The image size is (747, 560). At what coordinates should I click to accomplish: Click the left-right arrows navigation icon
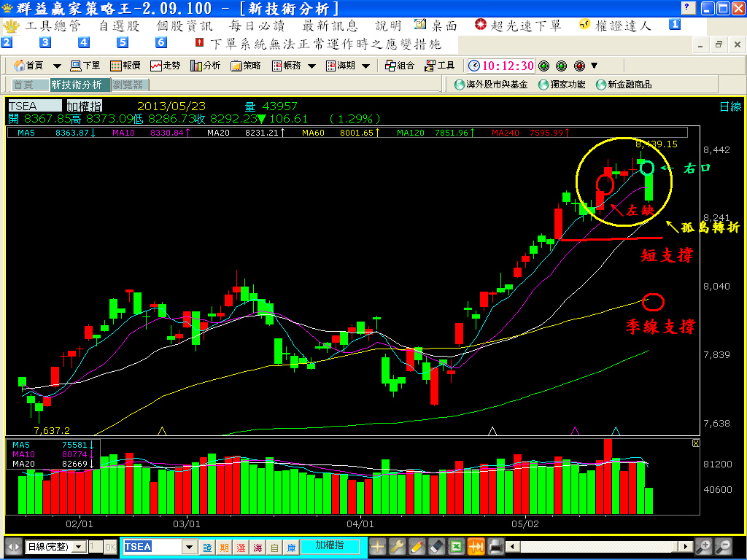click(14, 547)
